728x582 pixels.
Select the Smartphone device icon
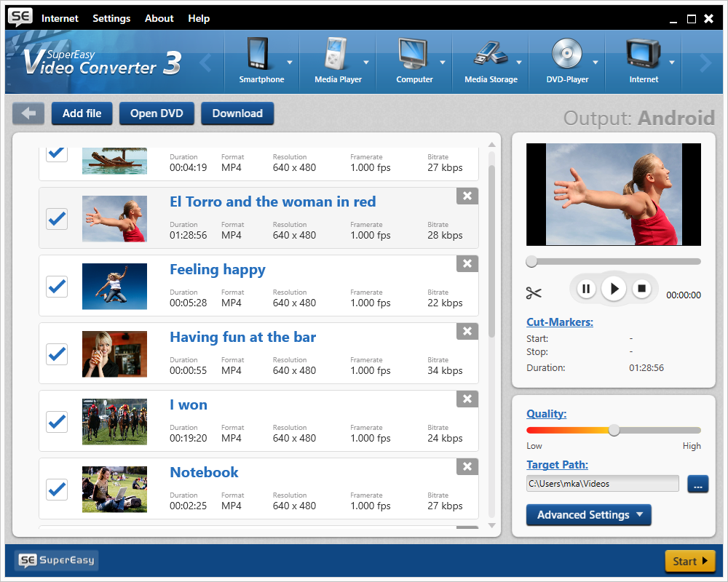click(x=258, y=53)
